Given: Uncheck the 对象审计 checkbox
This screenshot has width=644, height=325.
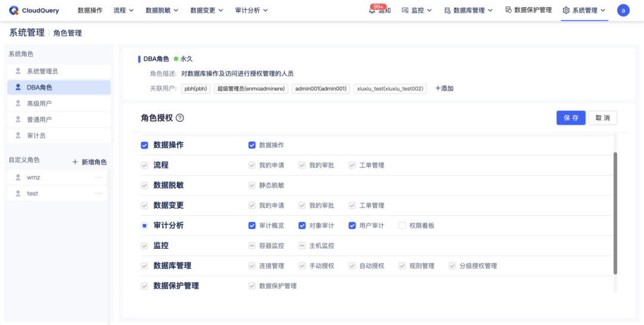Looking at the screenshot, I should (x=302, y=225).
